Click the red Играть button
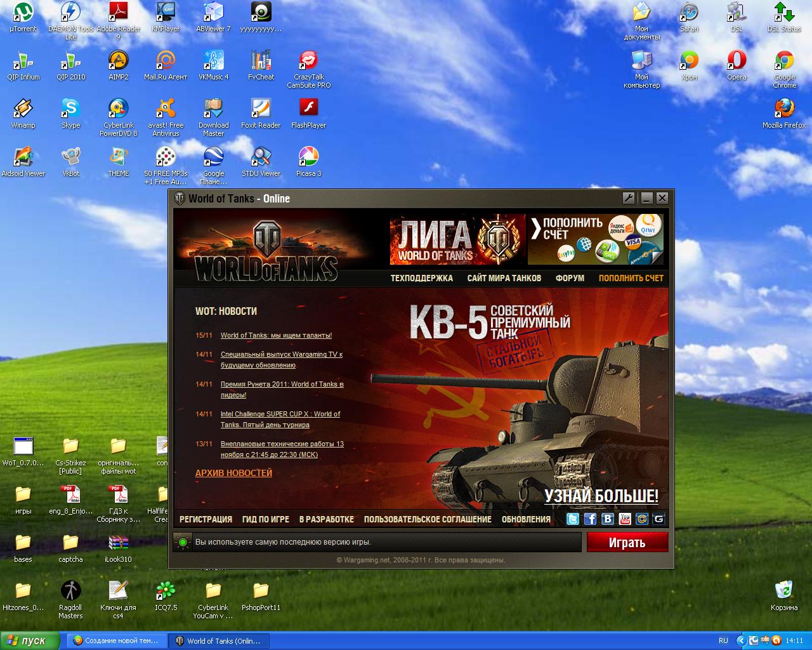This screenshot has height=650, width=812. (x=627, y=543)
